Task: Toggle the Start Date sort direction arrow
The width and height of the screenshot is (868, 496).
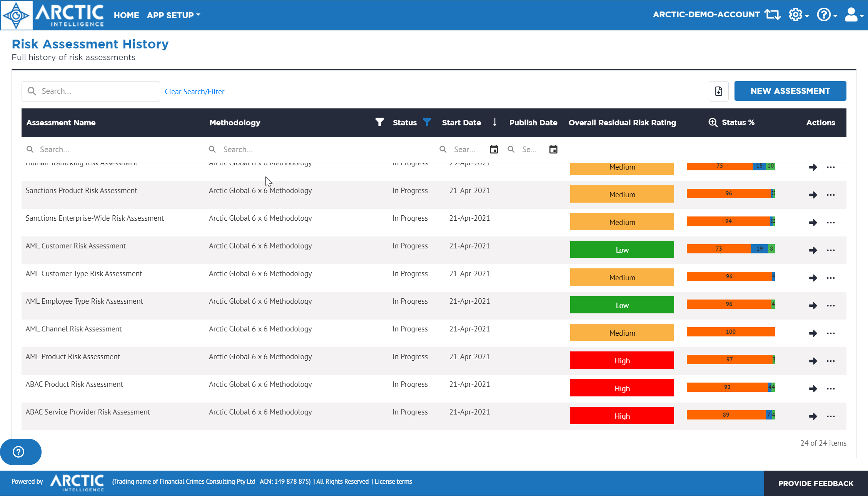Action: [495, 122]
